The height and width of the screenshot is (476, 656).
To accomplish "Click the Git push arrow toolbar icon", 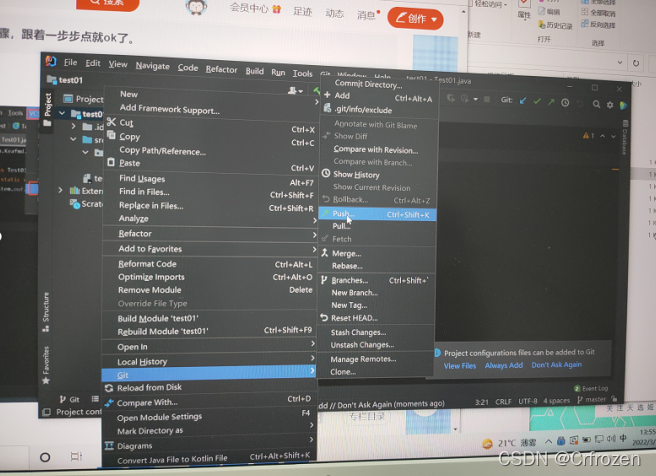I will (x=551, y=102).
